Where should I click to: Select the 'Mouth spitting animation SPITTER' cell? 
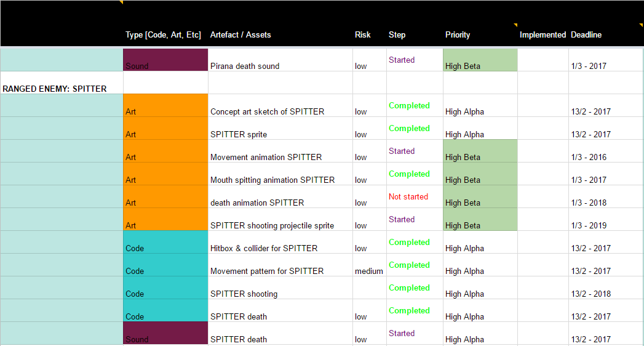tap(272, 180)
